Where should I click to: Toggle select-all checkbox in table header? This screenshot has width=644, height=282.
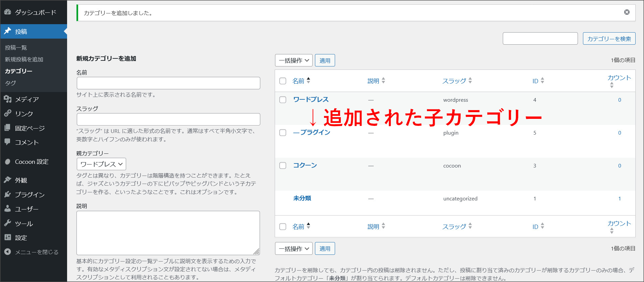coord(283,81)
